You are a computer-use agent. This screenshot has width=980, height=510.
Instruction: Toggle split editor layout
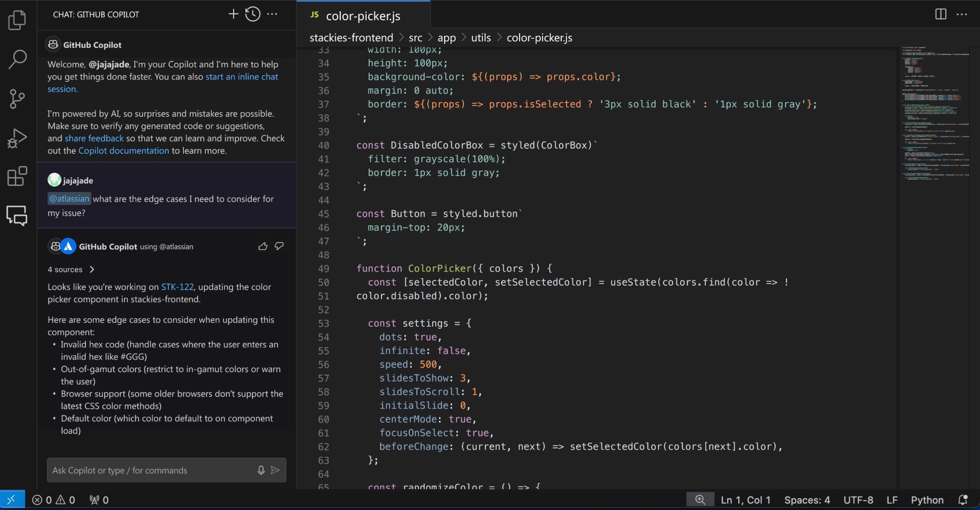(x=941, y=14)
